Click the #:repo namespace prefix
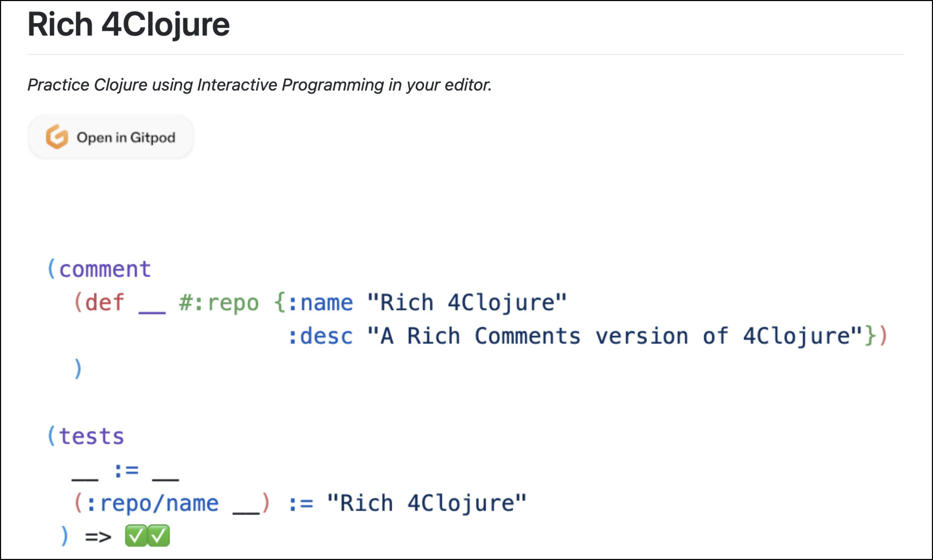Viewport: 933px width, 560px height. point(219,303)
